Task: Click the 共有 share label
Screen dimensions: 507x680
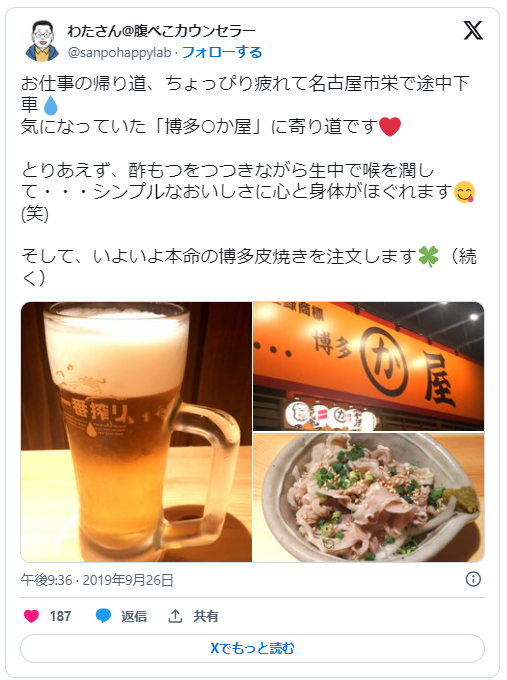Action: (206, 616)
